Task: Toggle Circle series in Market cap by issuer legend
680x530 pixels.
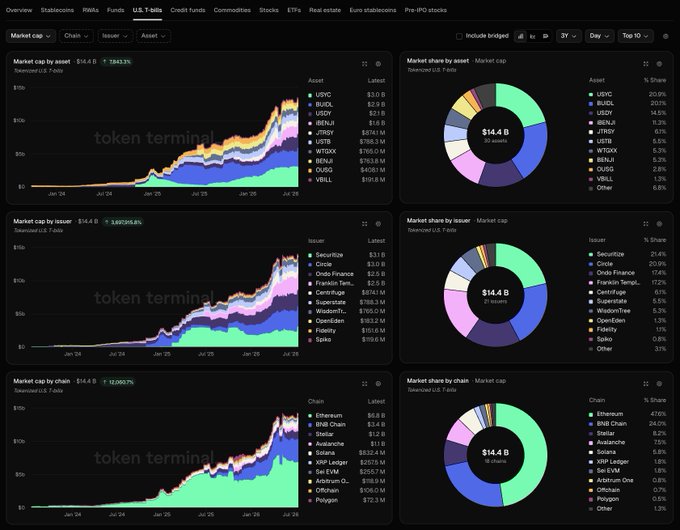Action: pos(347,264)
